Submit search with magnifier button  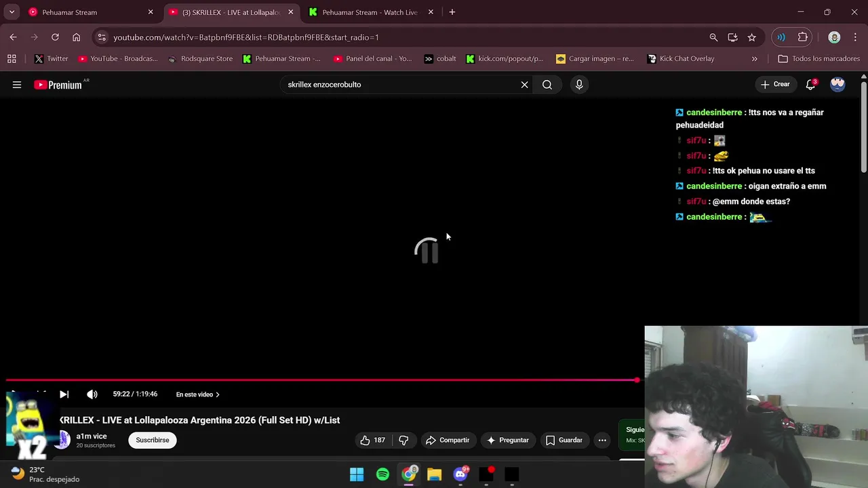pyautogui.click(x=547, y=85)
